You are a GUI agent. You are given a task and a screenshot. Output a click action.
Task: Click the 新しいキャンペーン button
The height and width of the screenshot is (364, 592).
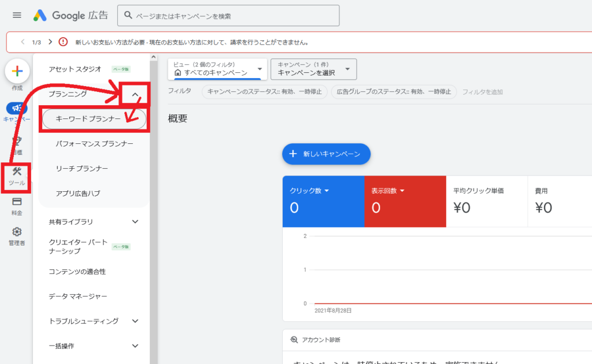326,154
